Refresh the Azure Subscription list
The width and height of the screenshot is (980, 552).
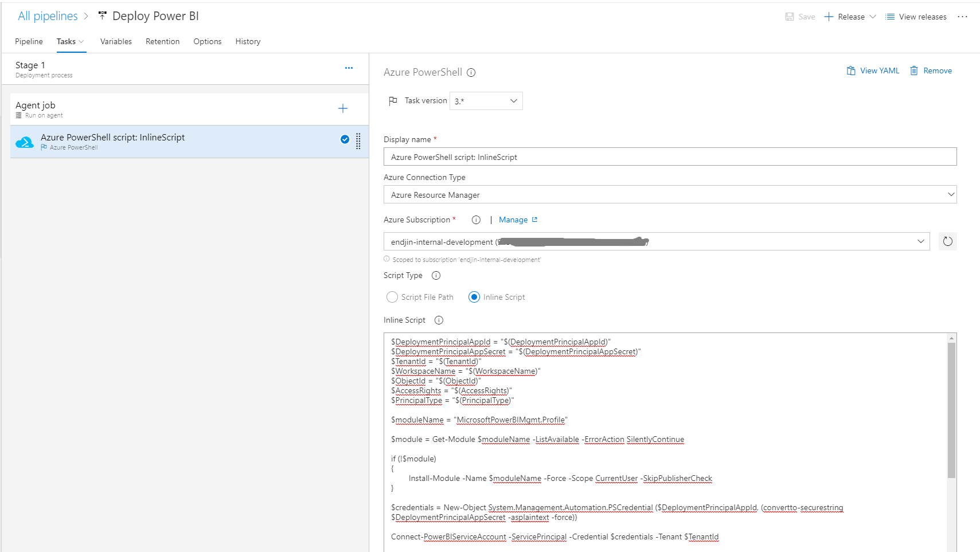click(948, 241)
